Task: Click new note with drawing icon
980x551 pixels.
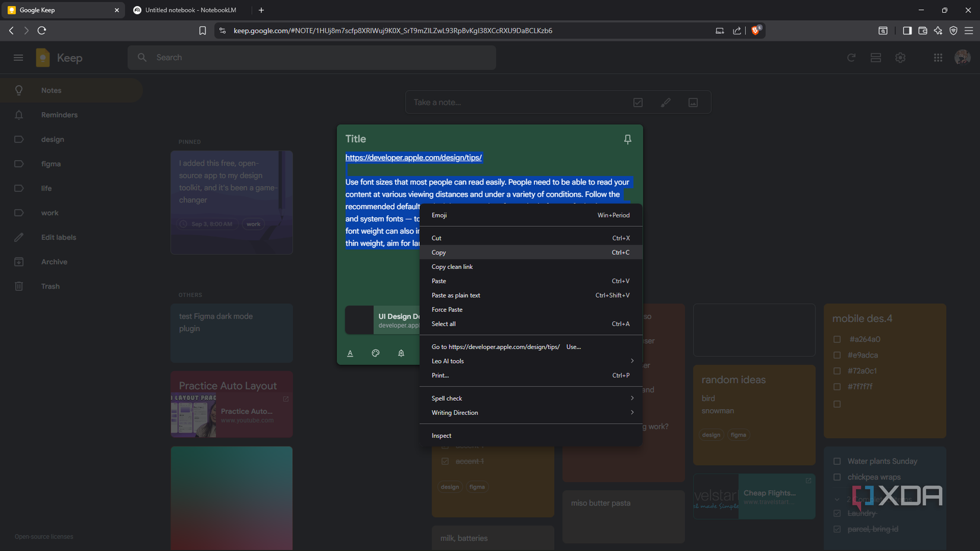Action: [x=666, y=103]
